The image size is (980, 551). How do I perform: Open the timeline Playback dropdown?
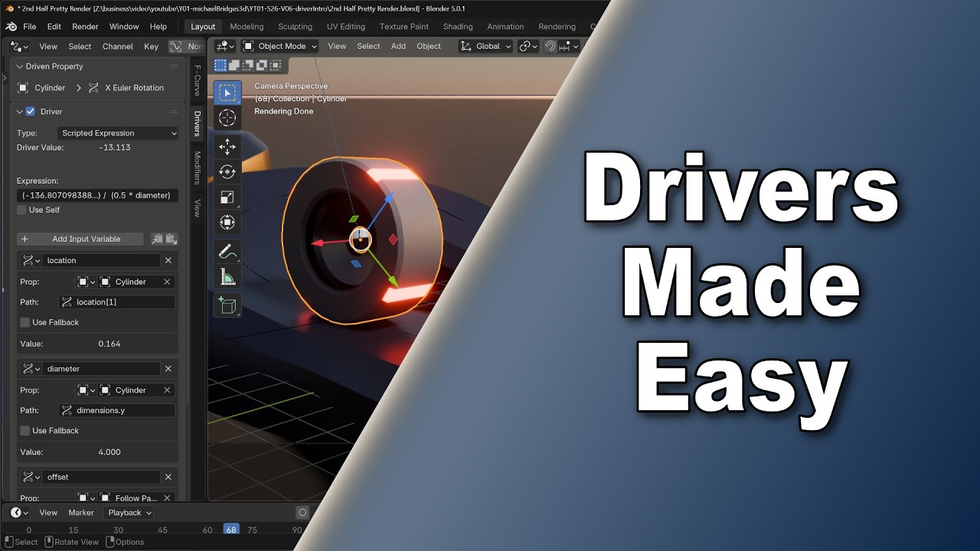click(x=129, y=513)
